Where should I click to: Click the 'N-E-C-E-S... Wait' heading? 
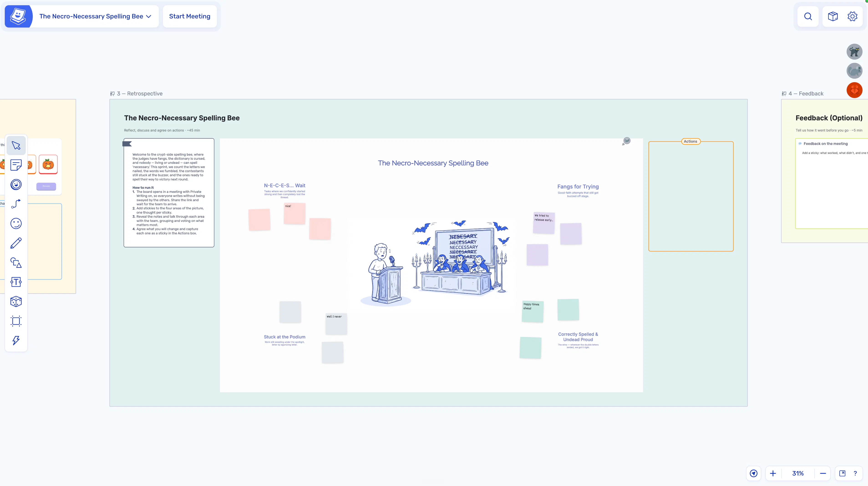click(284, 186)
